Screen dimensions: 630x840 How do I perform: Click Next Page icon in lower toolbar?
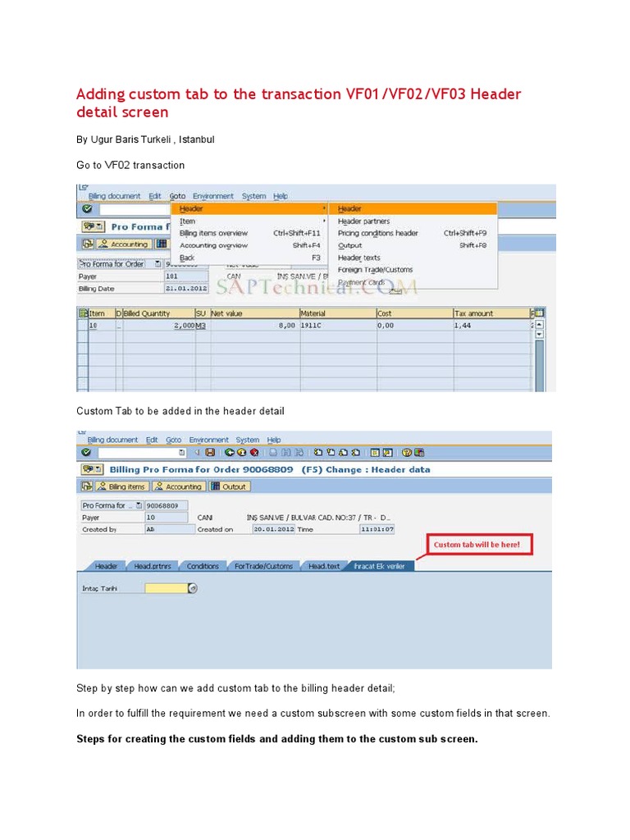coord(343,453)
